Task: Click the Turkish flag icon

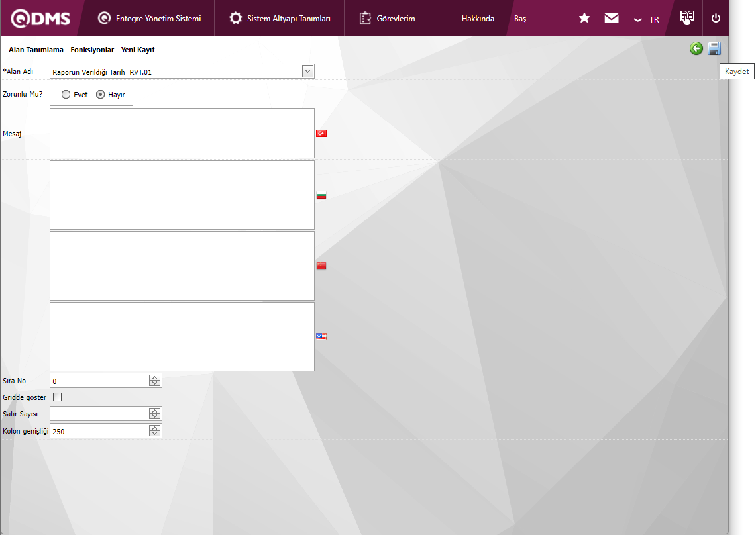Action: click(x=321, y=134)
